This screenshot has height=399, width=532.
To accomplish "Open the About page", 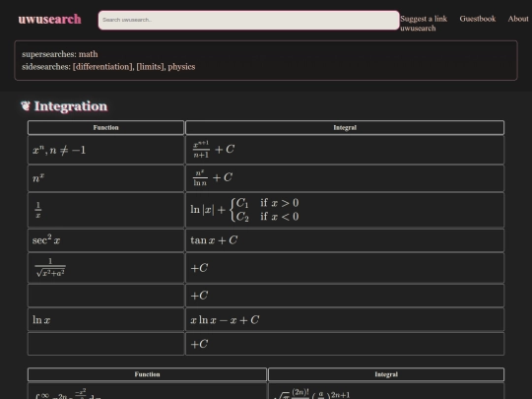I will (518, 19).
